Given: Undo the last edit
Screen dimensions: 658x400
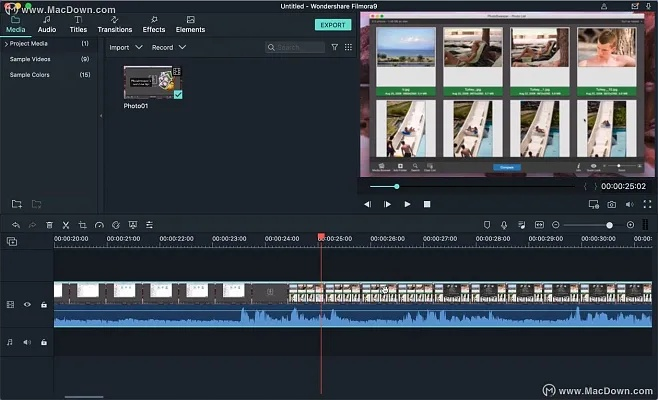Looking at the screenshot, I should pyautogui.click(x=16, y=225).
